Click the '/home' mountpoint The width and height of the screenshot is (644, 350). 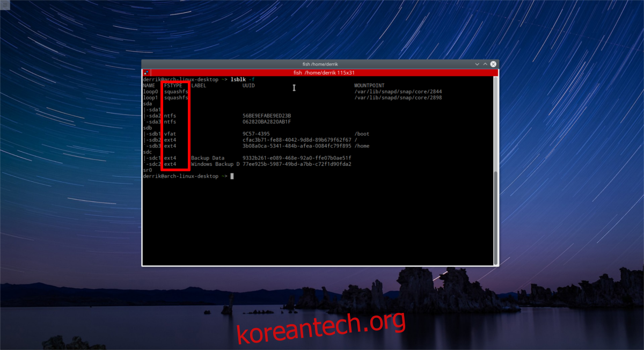coord(362,145)
